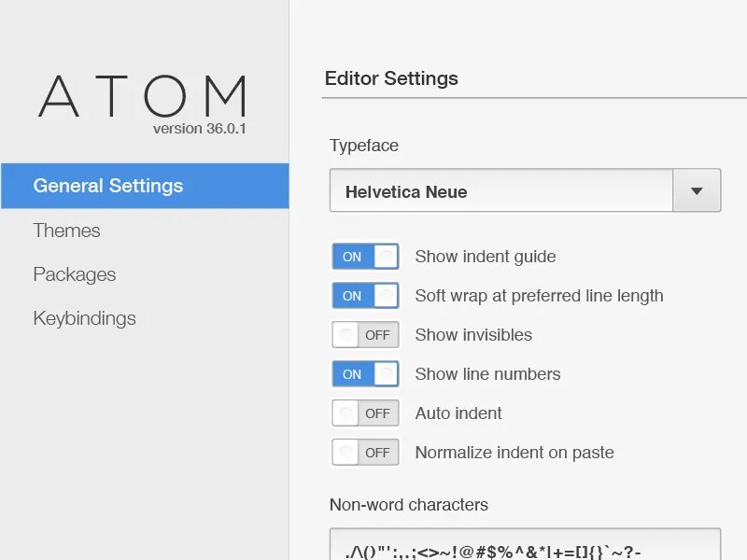The height and width of the screenshot is (560, 747).
Task: Click the Soft wrap at preferred line length label
Action: tap(540, 296)
